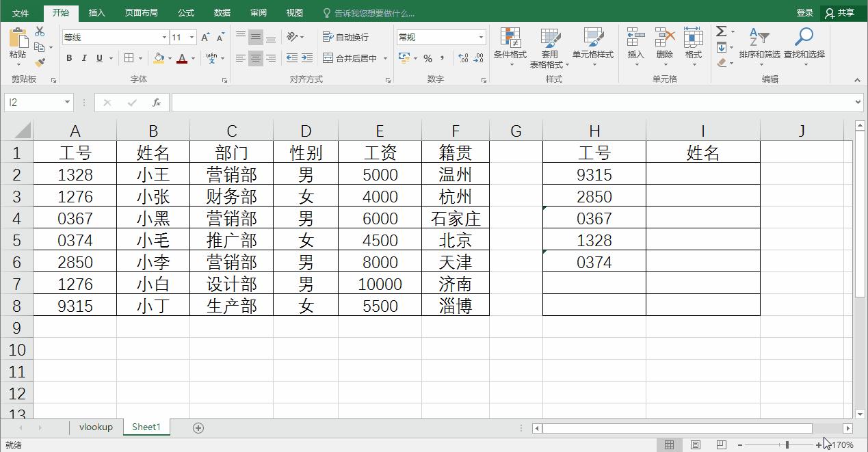The image size is (868, 452).
Task: Select the AutoSum Σ icon
Action: click(x=720, y=30)
